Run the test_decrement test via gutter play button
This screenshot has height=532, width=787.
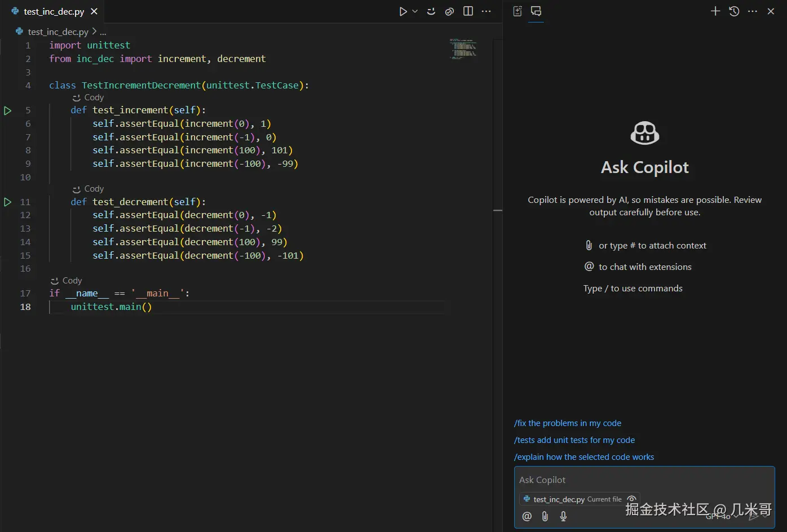(x=7, y=202)
